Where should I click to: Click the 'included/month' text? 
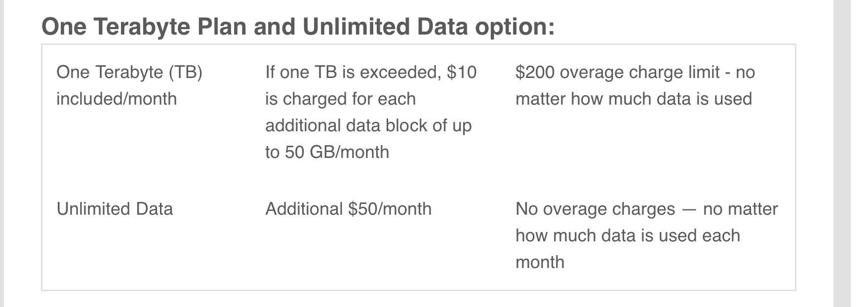117,99
